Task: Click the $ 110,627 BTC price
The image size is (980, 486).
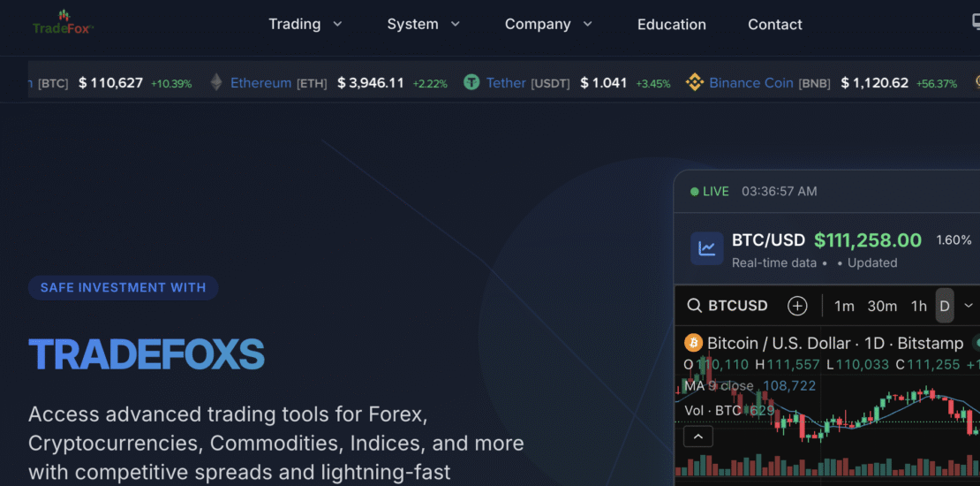Action: [x=110, y=82]
